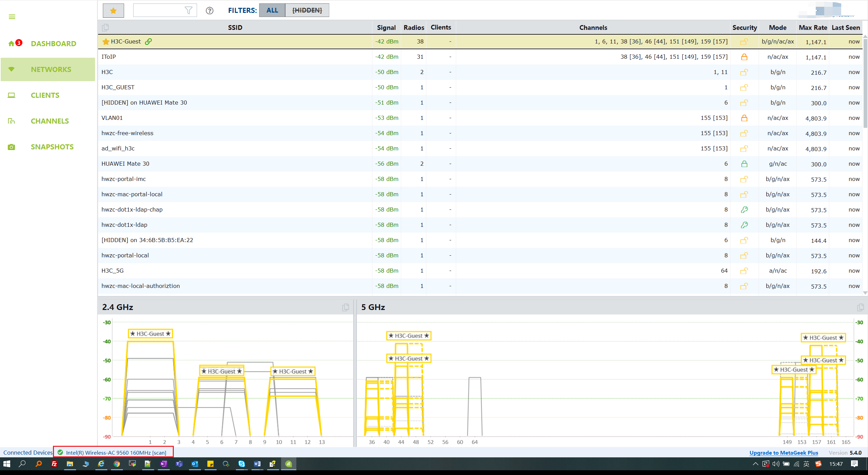
Task: Copy networks table using header copy icon
Action: (x=106, y=28)
